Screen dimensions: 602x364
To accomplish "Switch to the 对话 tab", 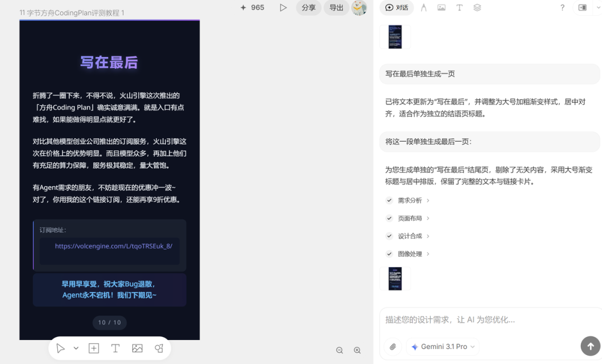I will coord(396,7).
